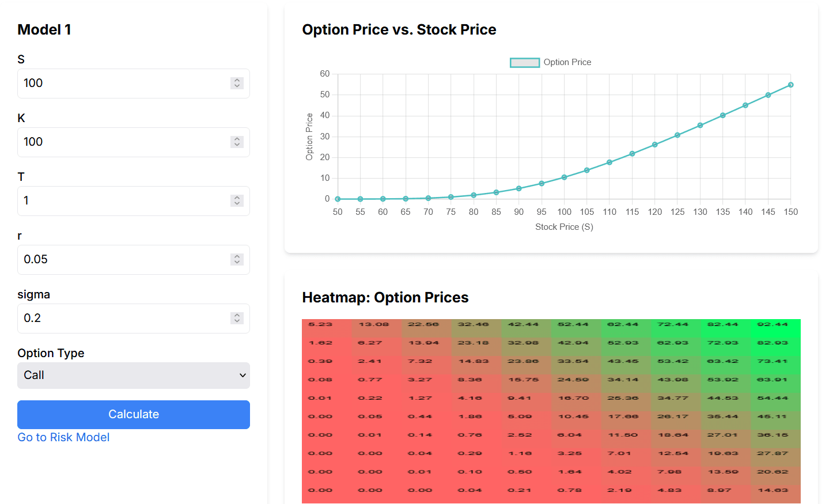This screenshot has height=504, width=833.
Task: Click the Heatmap: Option Prices heading
Action: (385, 297)
